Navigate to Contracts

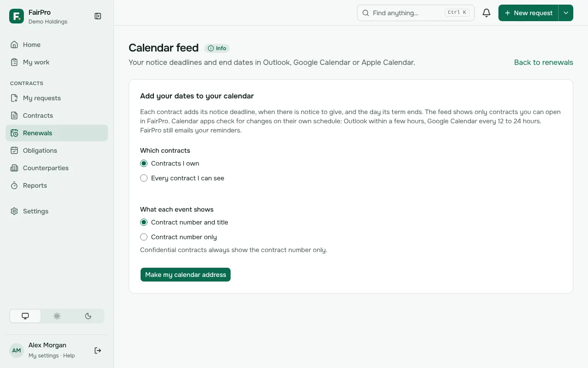[57, 115]
